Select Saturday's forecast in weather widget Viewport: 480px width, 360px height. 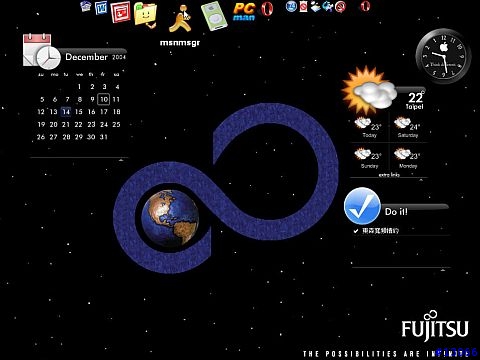click(408, 128)
